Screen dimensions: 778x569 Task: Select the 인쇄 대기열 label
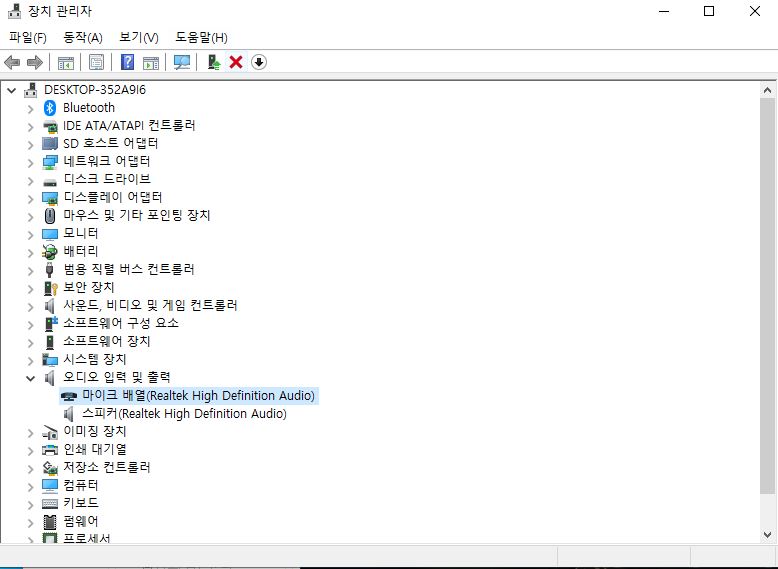(95, 449)
